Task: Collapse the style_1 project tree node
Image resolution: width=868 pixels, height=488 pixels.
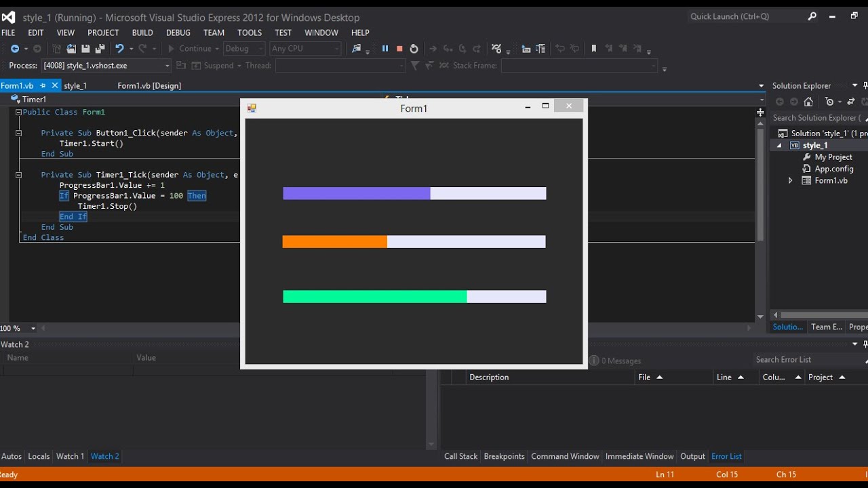Action: pyautogui.click(x=778, y=146)
